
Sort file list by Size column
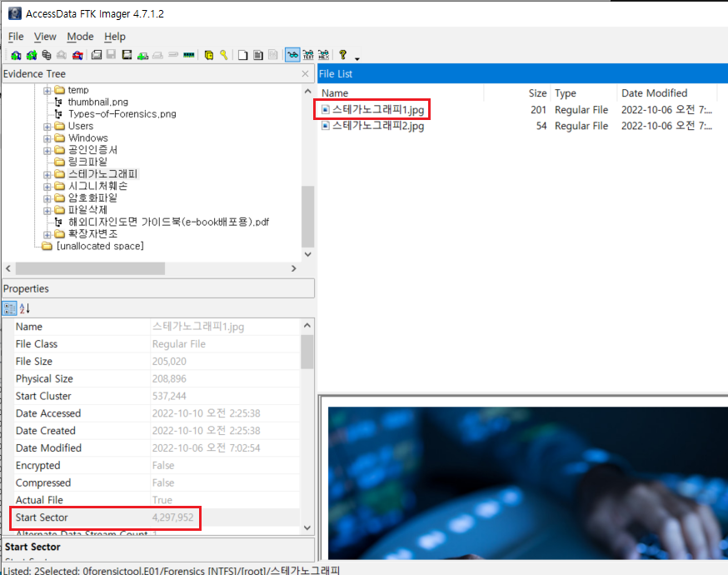coord(517,92)
